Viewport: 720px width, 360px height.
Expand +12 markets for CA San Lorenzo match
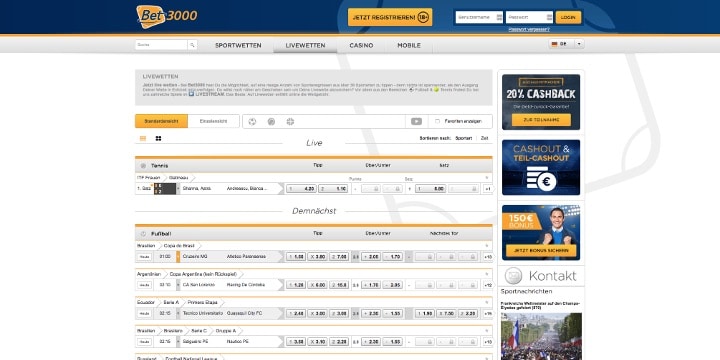(488, 285)
